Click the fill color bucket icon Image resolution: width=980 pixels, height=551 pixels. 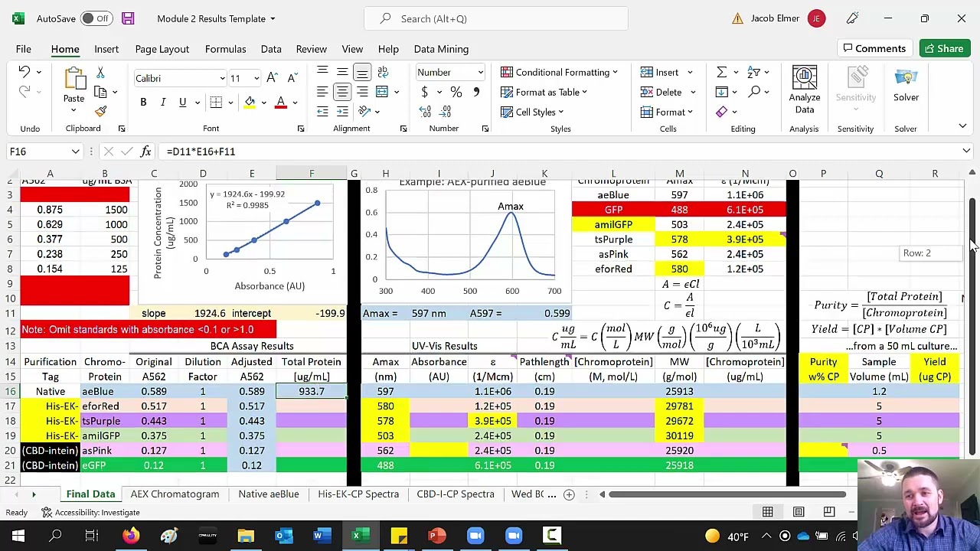tap(250, 103)
